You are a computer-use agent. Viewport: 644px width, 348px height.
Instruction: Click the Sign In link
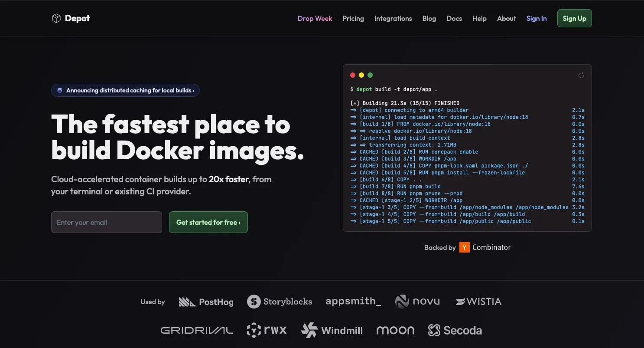tap(537, 18)
